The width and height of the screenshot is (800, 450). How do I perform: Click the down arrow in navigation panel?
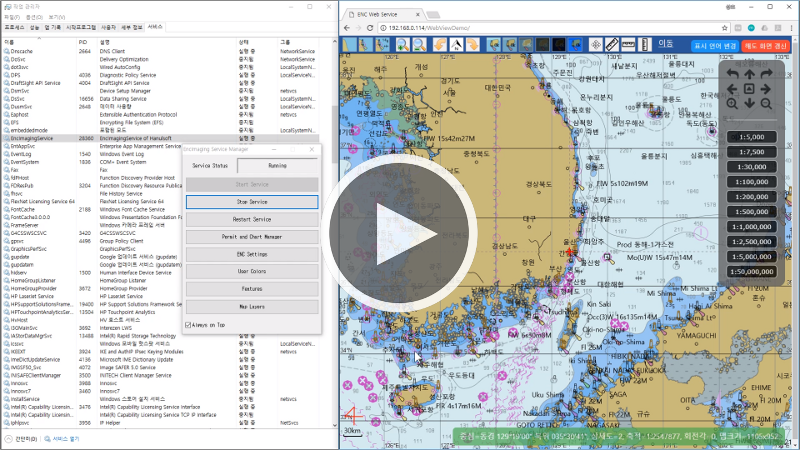click(x=749, y=104)
